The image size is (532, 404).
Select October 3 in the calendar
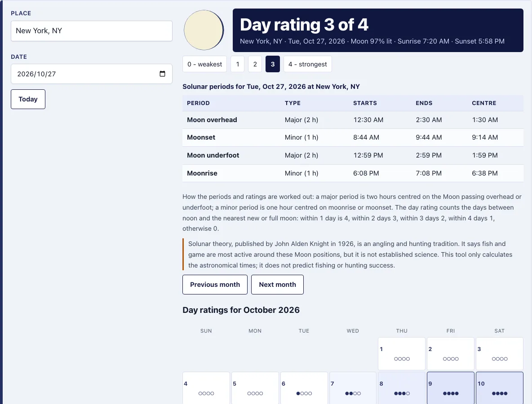coord(500,354)
